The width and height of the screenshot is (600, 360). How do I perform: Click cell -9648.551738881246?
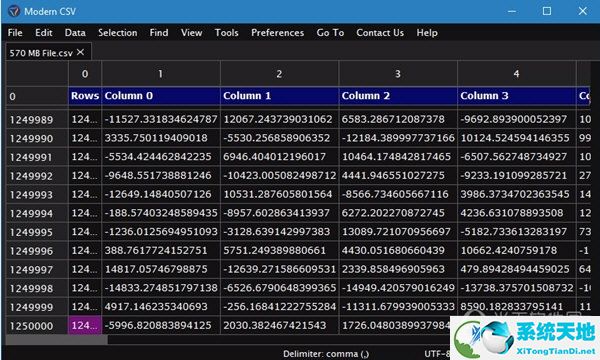(161, 176)
